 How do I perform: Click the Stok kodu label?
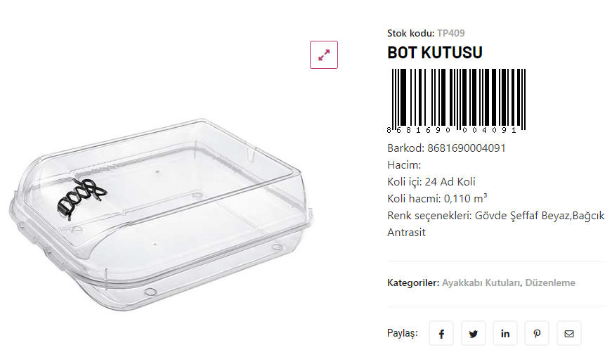pos(410,33)
